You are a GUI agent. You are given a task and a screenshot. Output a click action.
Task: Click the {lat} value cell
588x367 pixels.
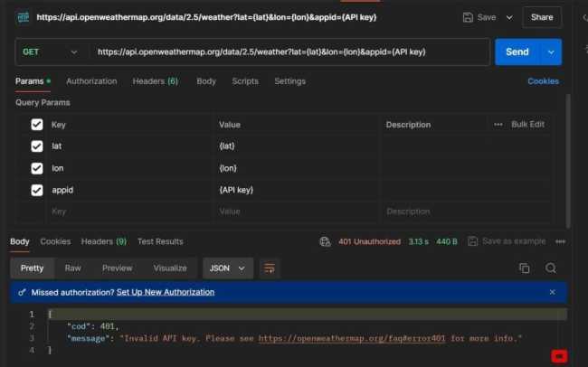[x=297, y=146]
